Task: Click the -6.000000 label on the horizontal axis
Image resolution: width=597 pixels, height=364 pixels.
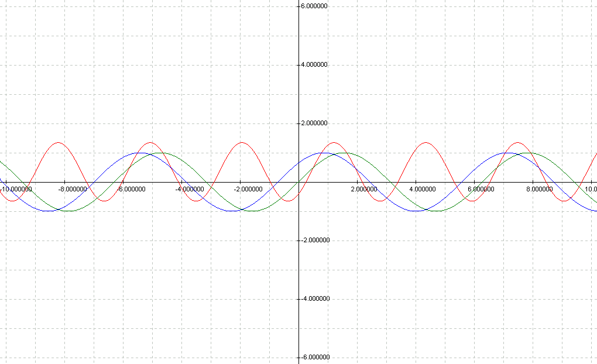Action: [x=132, y=189]
